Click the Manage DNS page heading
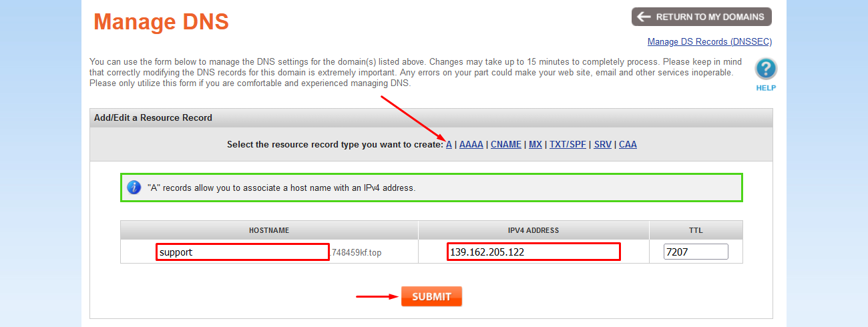This screenshot has height=327, width=868. tap(161, 22)
